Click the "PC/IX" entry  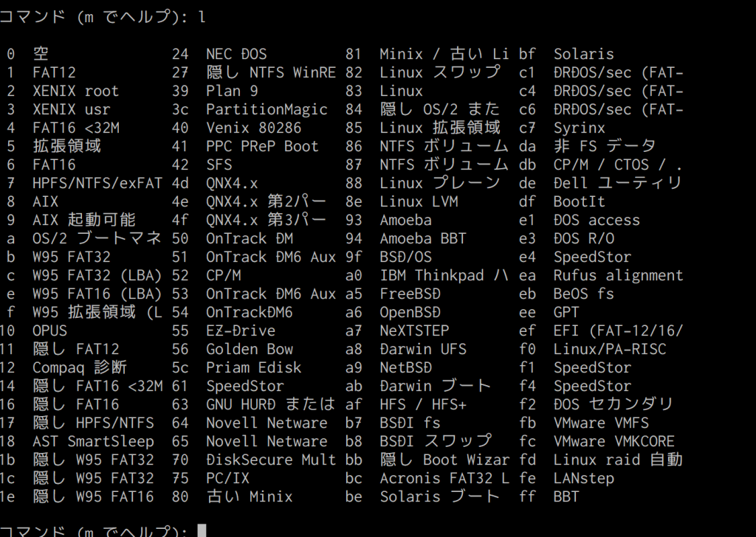[227, 478]
